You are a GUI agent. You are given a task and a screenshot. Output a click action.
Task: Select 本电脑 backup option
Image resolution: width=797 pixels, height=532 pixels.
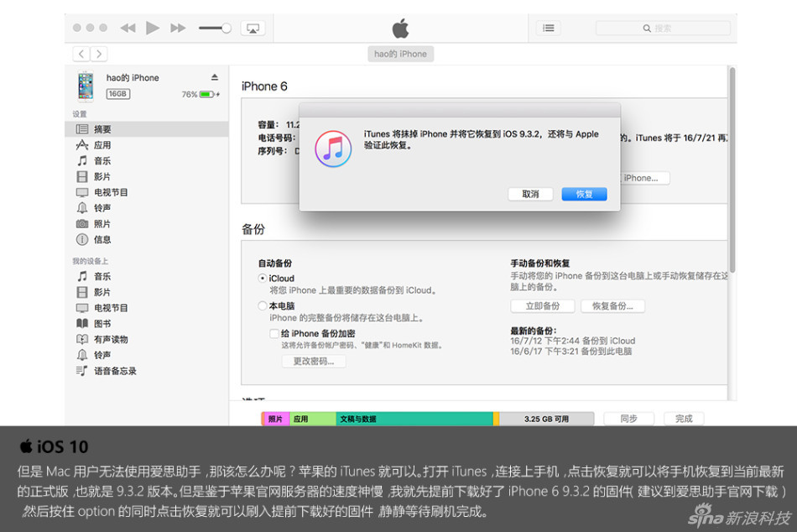coord(262,305)
